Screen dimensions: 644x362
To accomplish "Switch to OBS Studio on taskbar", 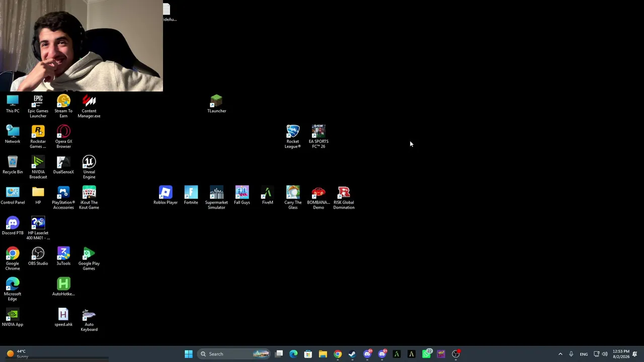I will 456,354.
